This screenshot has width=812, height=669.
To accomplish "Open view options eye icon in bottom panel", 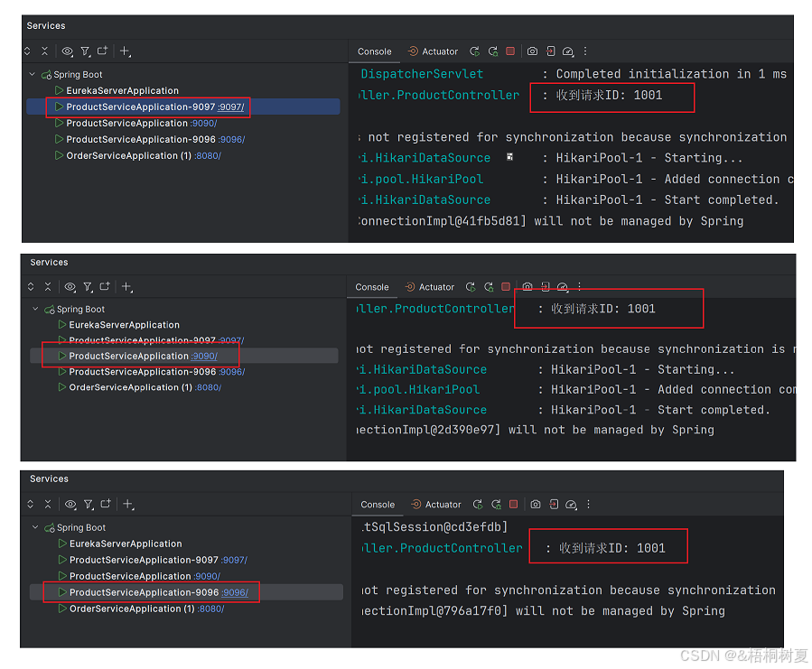I will coord(71,505).
